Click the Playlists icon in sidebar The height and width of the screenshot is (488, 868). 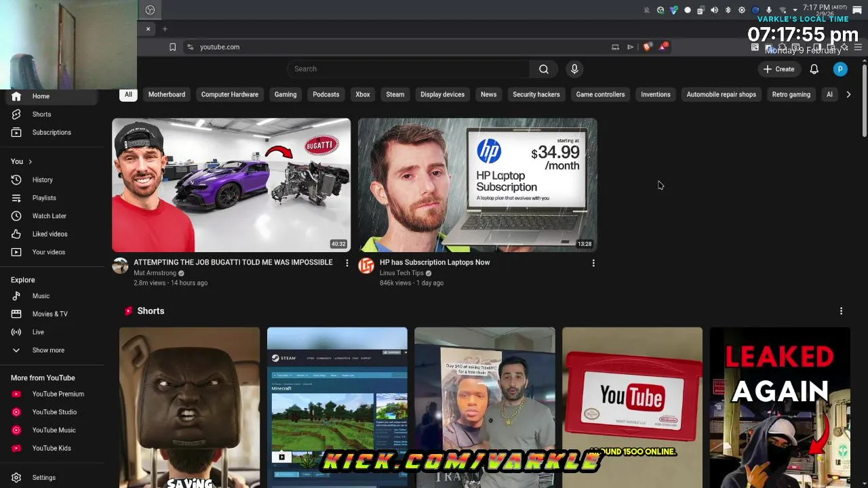click(x=16, y=198)
